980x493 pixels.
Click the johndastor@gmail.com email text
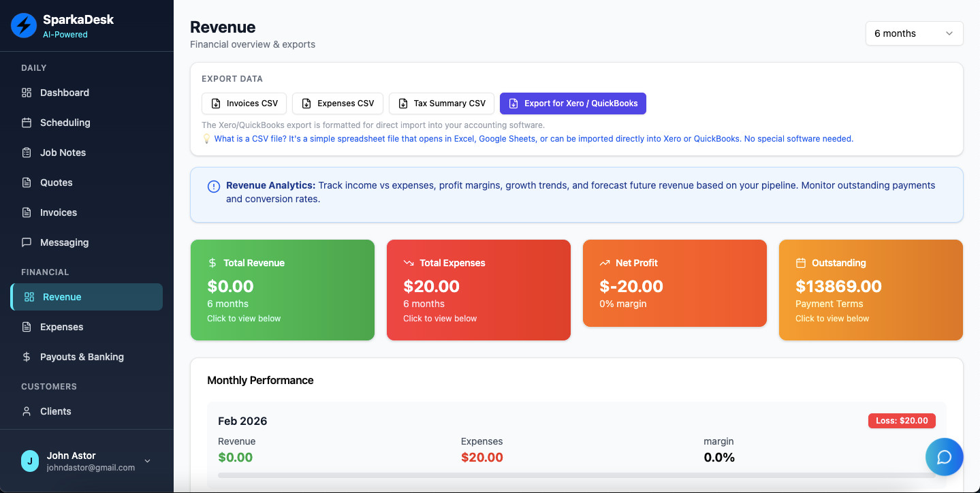[x=91, y=468]
